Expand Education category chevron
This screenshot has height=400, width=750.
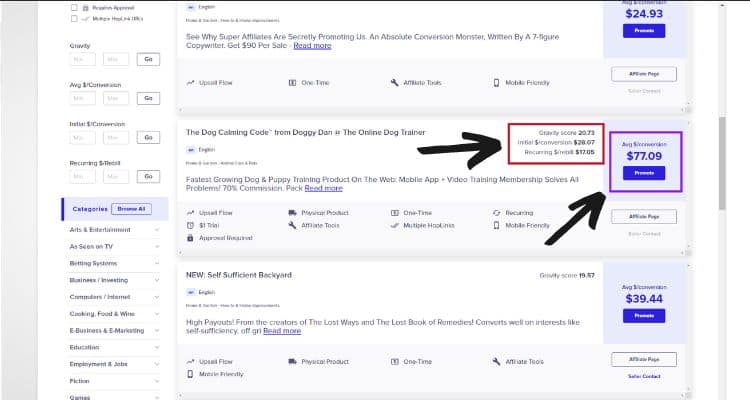pyautogui.click(x=157, y=347)
